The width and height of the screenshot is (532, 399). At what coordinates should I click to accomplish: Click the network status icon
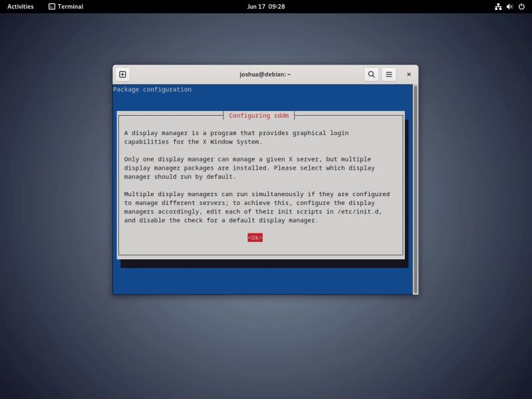pyautogui.click(x=498, y=7)
